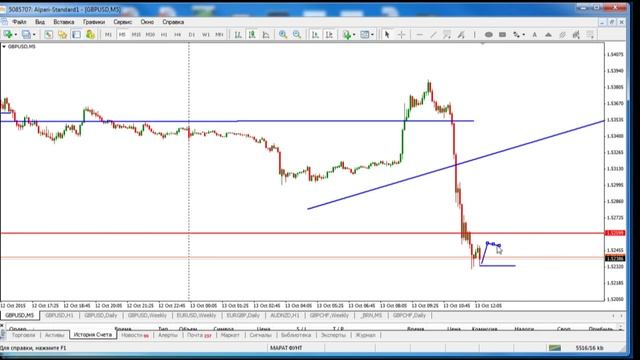The image size is (640, 360).
Task: Switch to GBPUSD,Daily chart tab
Action: tap(100, 316)
